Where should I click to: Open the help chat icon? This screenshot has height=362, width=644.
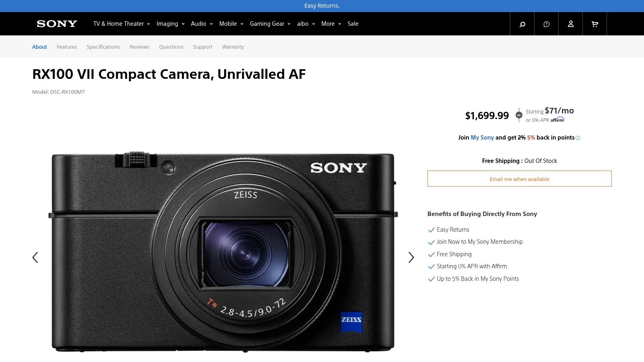click(x=546, y=24)
